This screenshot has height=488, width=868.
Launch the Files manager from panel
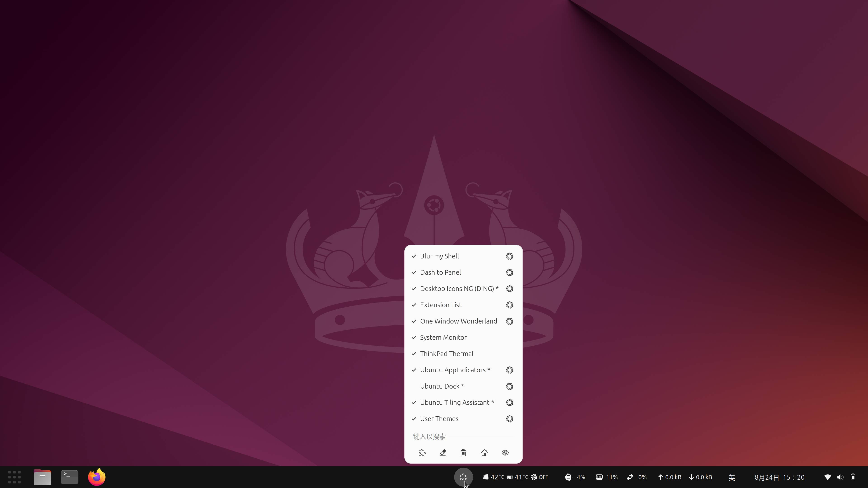pyautogui.click(x=42, y=477)
